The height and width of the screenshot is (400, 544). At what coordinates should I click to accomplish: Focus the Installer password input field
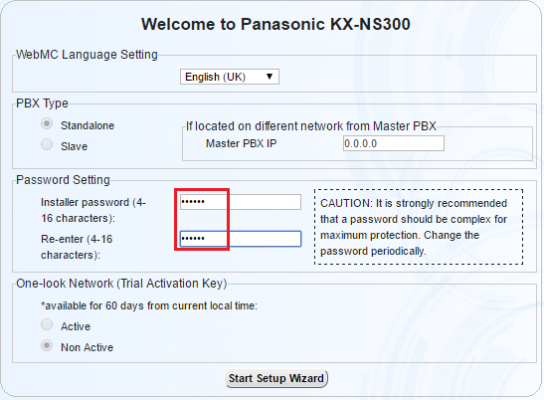(240, 202)
